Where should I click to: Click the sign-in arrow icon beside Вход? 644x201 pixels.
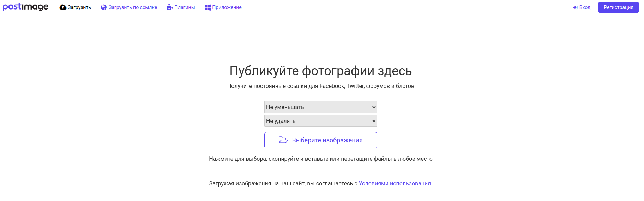pyautogui.click(x=575, y=7)
